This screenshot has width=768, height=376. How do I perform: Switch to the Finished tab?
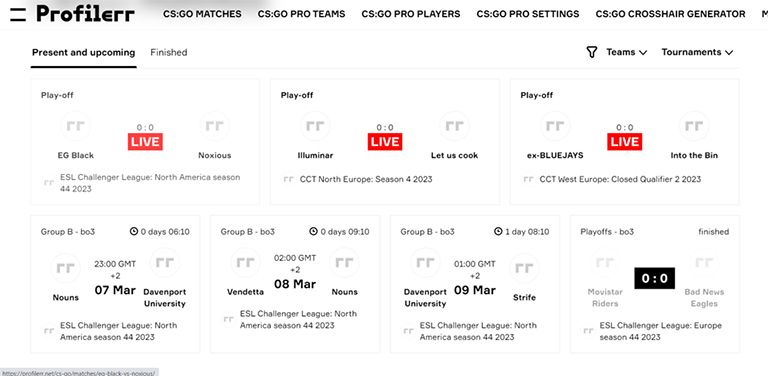(168, 52)
